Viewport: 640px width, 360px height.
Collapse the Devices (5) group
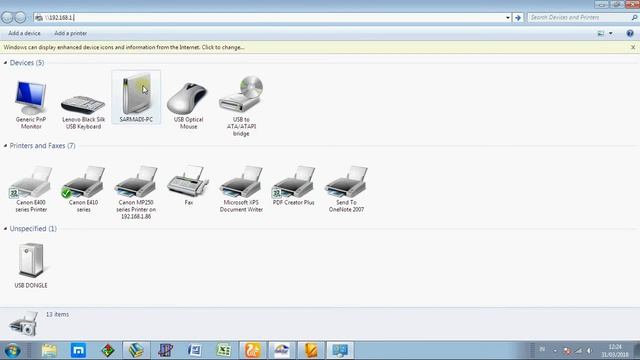click(x=5, y=63)
